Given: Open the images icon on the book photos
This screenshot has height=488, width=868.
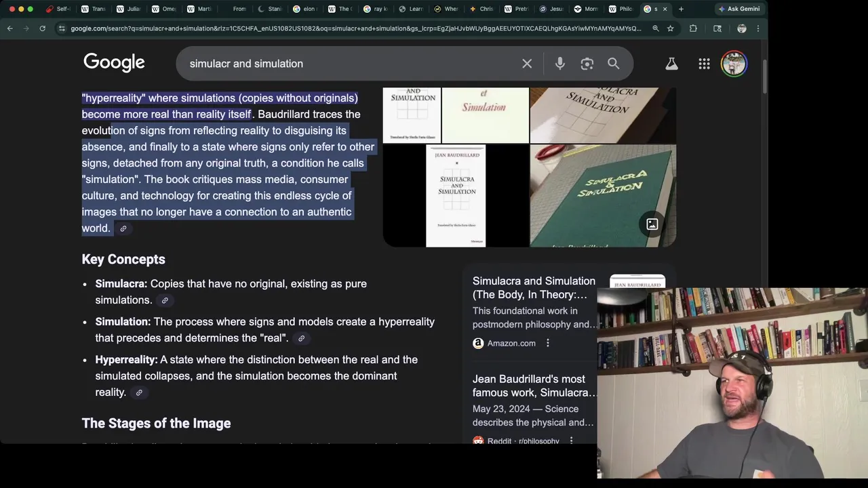Looking at the screenshot, I should 652,224.
